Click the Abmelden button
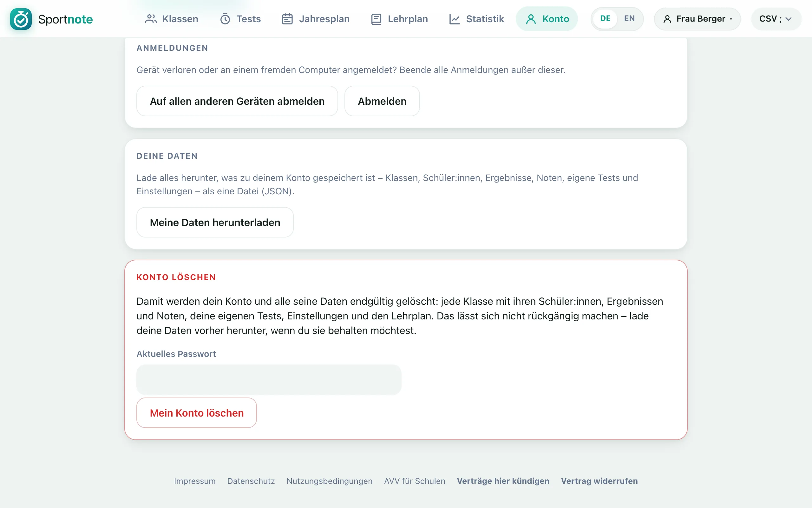Screen dimensions: 812x508 pyautogui.click(x=382, y=101)
